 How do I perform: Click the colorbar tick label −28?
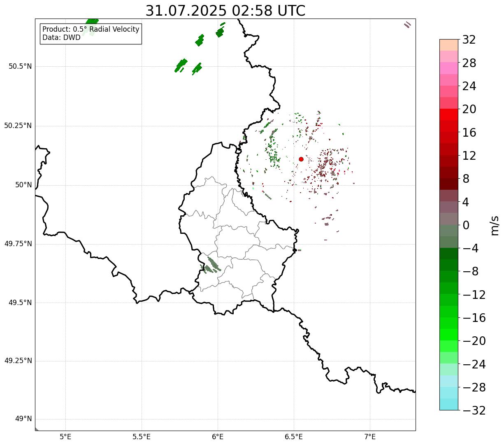click(474, 387)
